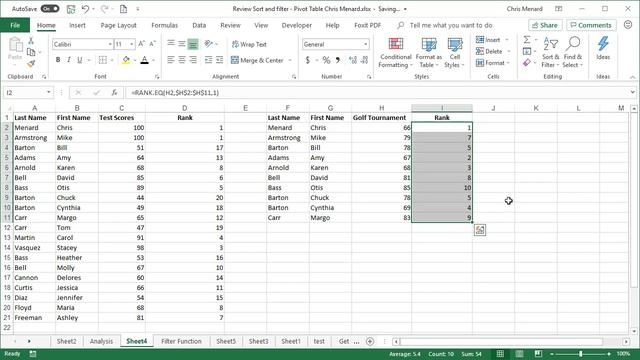
Task: Open the font name Calibri dropdown
Action: 110,44
